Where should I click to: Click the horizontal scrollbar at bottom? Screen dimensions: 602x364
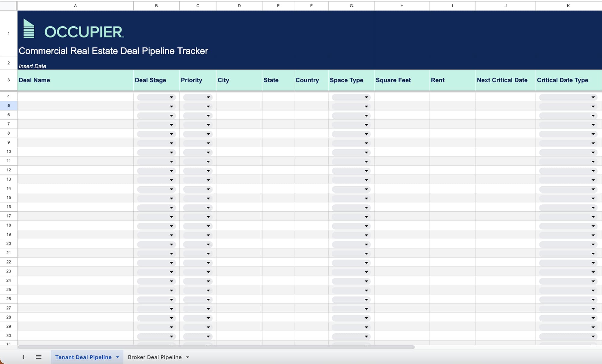coord(216,347)
